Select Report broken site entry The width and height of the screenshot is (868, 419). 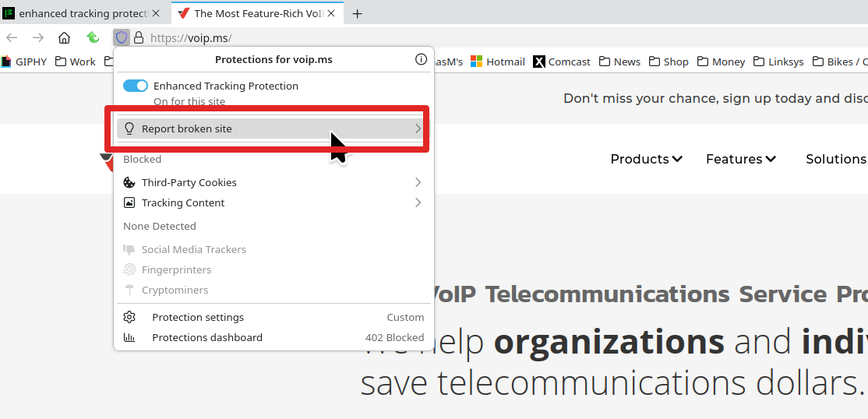pos(270,129)
